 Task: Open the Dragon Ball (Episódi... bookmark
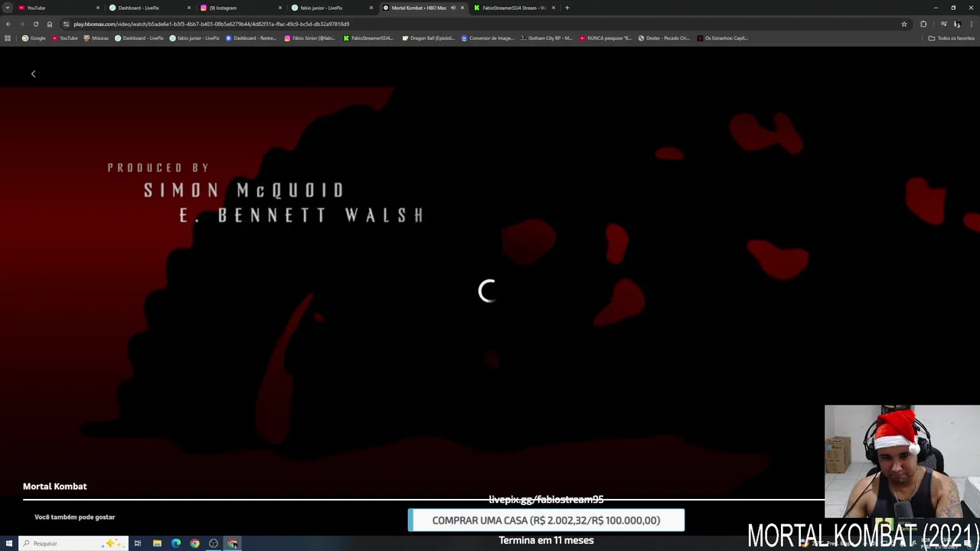428,37
